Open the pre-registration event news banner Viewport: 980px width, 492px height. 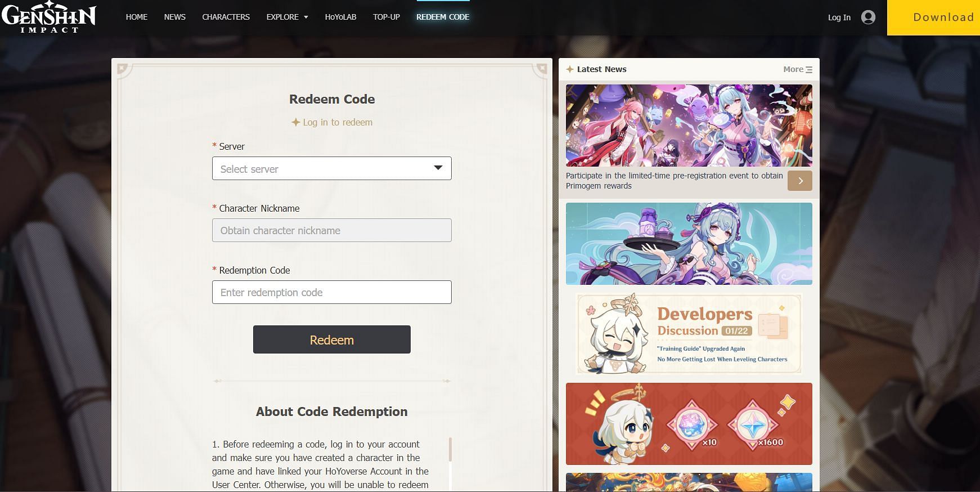[x=689, y=126]
